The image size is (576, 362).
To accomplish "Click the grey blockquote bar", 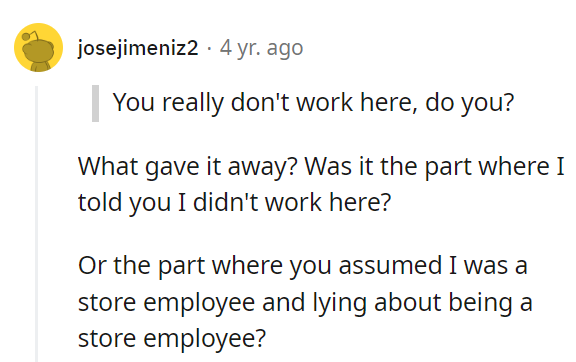I will [x=95, y=103].
